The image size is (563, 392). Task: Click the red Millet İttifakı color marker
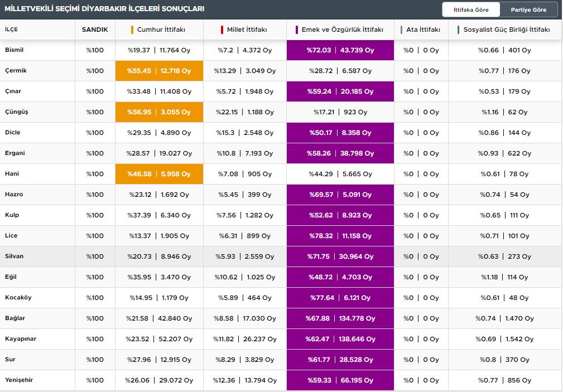[x=222, y=30]
